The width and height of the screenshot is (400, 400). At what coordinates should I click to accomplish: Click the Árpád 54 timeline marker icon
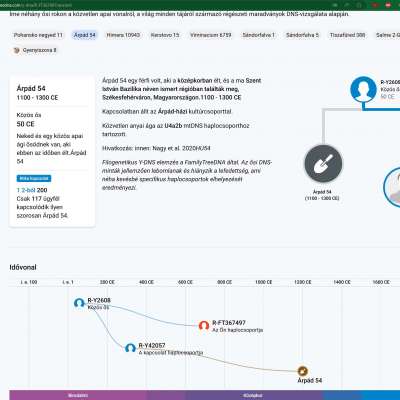[302, 371]
